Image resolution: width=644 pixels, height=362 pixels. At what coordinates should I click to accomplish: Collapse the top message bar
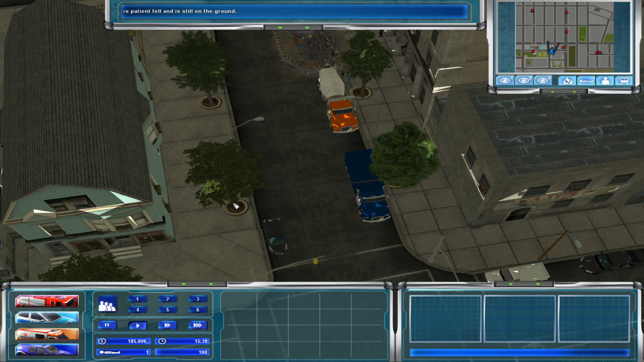pos(293,27)
